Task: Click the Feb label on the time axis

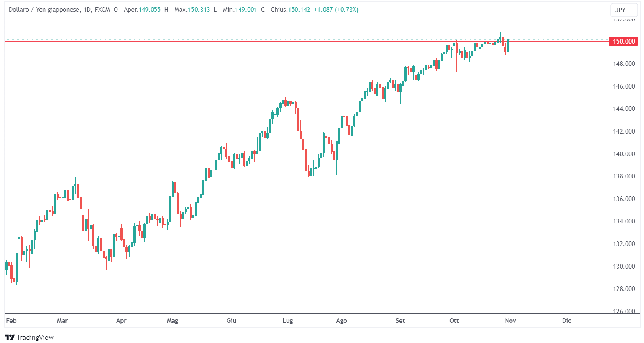Action: click(11, 321)
